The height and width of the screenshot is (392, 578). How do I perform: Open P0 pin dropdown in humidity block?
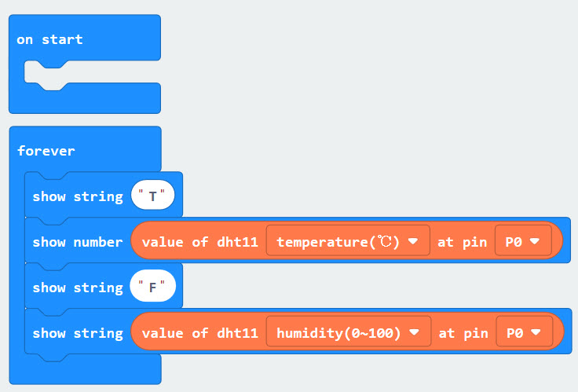[x=524, y=332]
